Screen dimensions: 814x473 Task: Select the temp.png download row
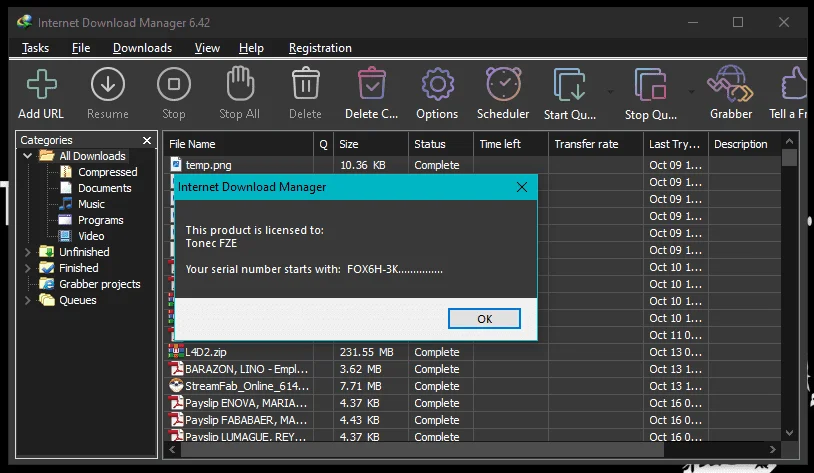coord(472,165)
